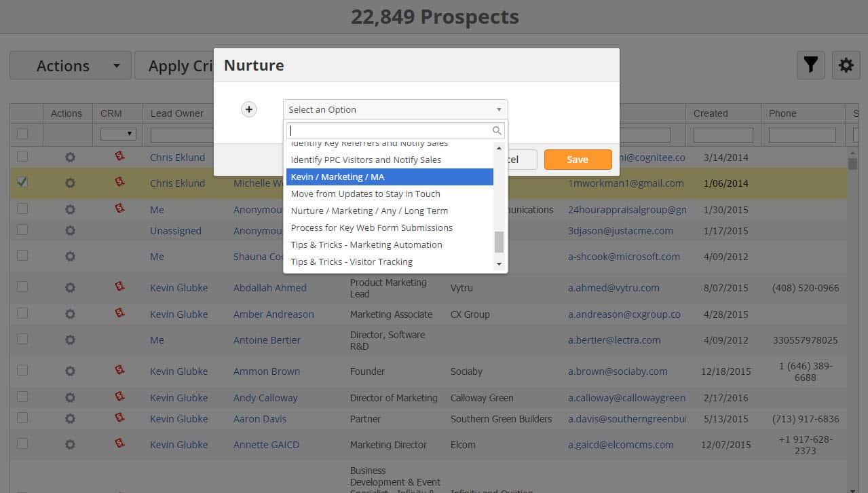Click CRM icon for Abdallah Ahmed row
The height and width of the screenshot is (493, 868).
click(x=119, y=287)
